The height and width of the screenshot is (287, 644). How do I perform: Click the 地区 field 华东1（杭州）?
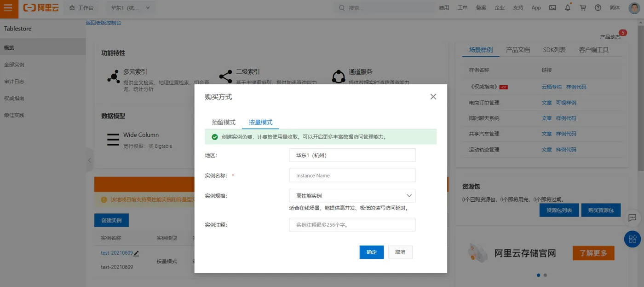pos(352,155)
